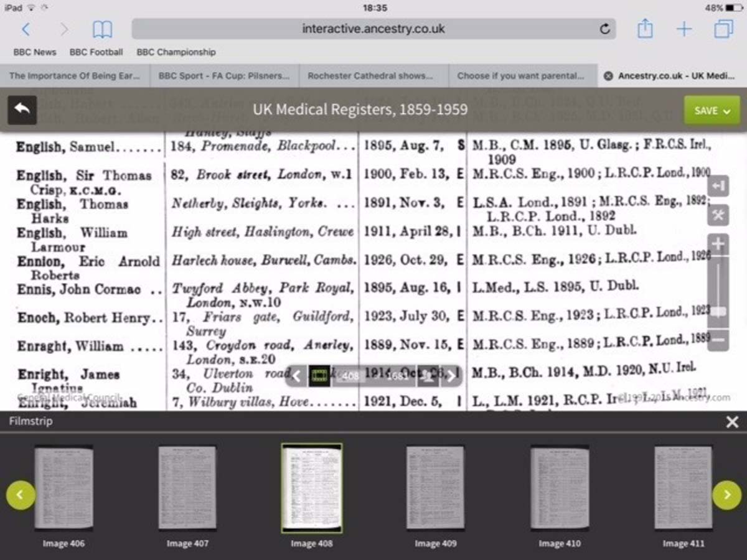This screenshot has width=747, height=560.
Task: Open the BBC Football bookmark
Action: tap(96, 52)
